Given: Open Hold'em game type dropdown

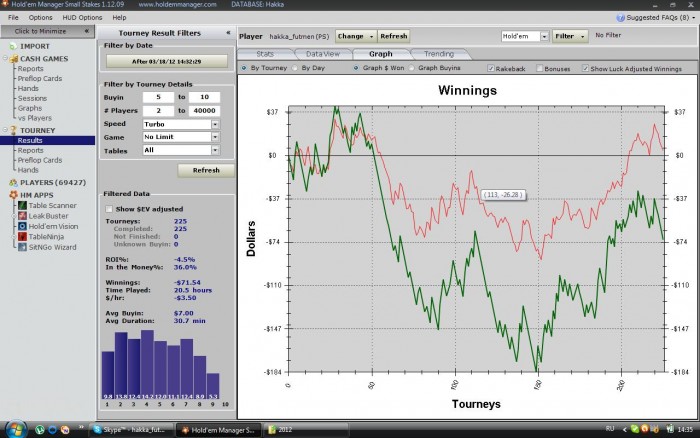Looking at the screenshot, I should point(544,36).
